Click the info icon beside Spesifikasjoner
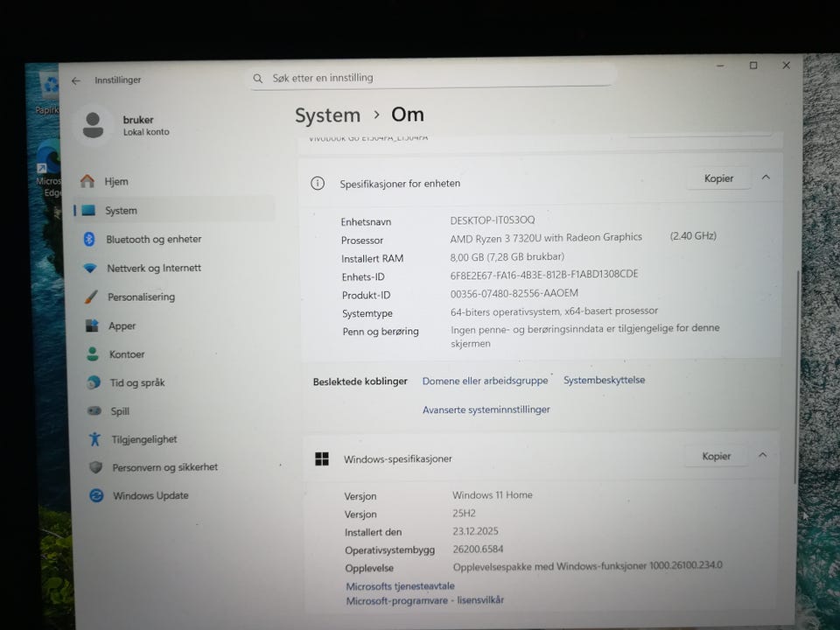Image resolution: width=840 pixels, height=630 pixels. click(x=317, y=184)
